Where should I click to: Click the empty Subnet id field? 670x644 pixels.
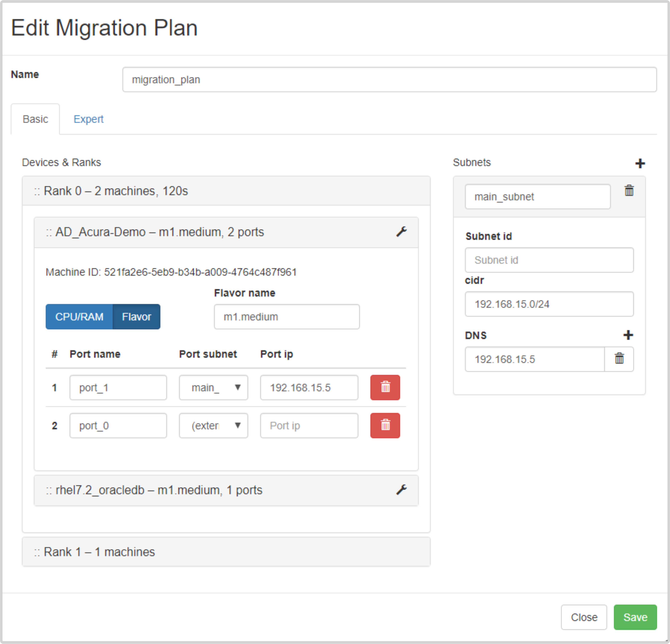(549, 260)
